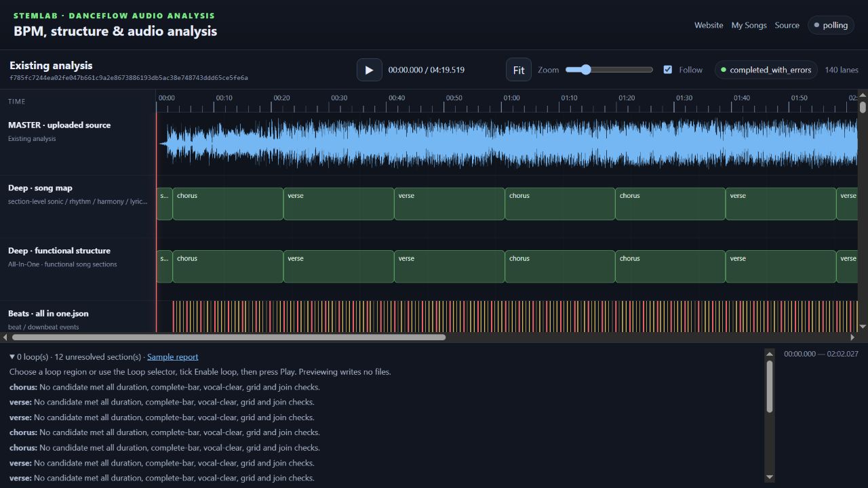Select the first chorus block in song map
This screenshot has width=868, height=488.
(228, 204)
